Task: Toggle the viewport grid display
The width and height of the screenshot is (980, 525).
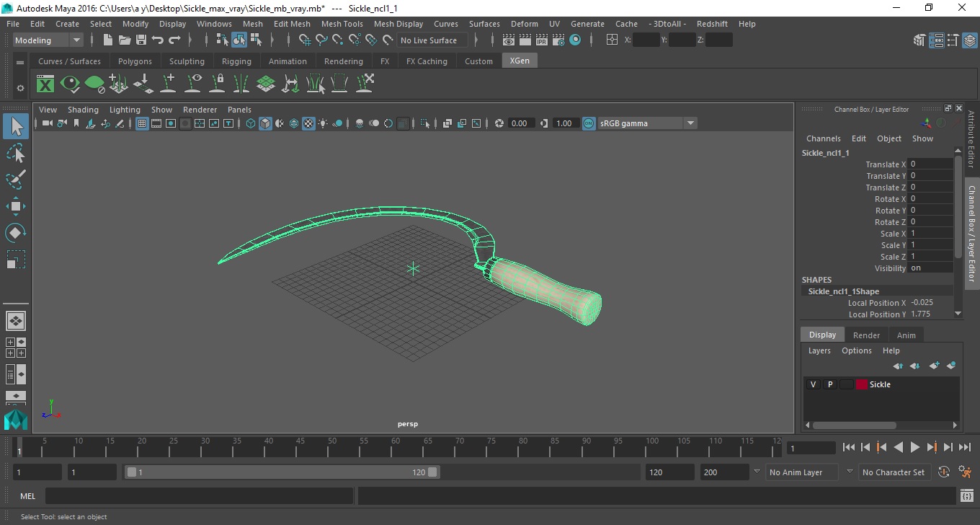Action: point(142,123)
